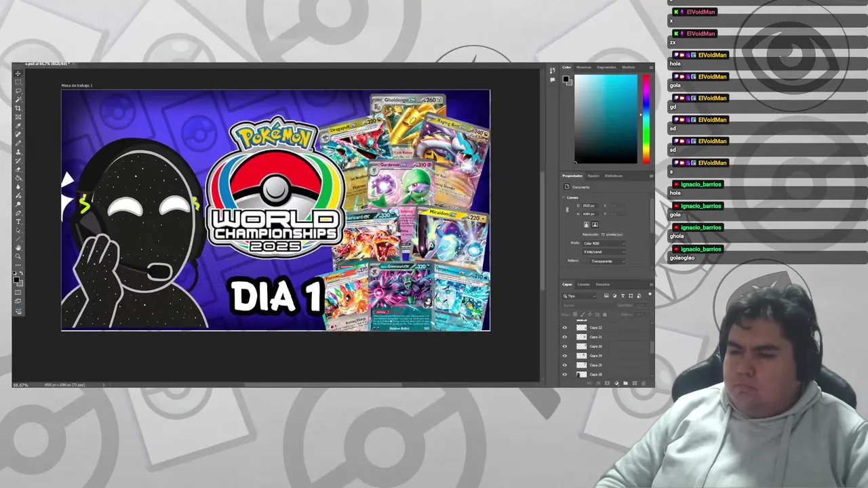
Task: Select the Eyedropper tool
Action: click(18, 125)
